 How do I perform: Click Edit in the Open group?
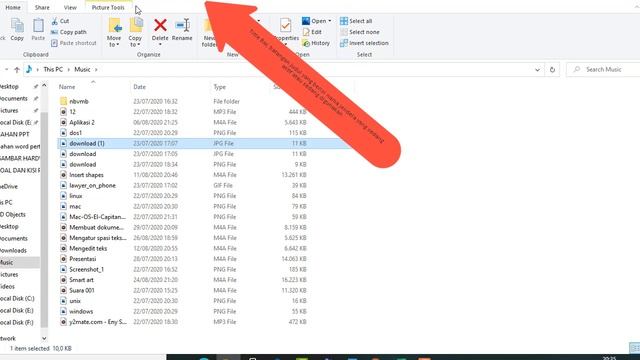[312, 32]
